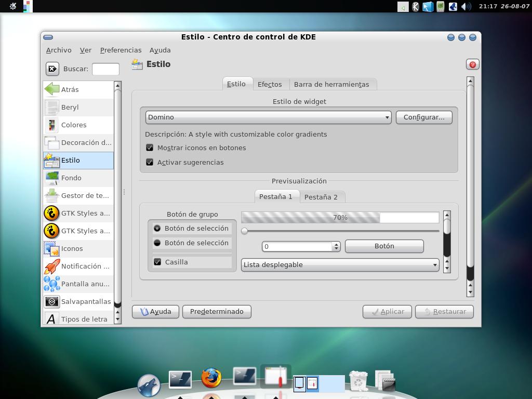
Task: Click the 70% progress bar
Action: [x=340, y=218]
